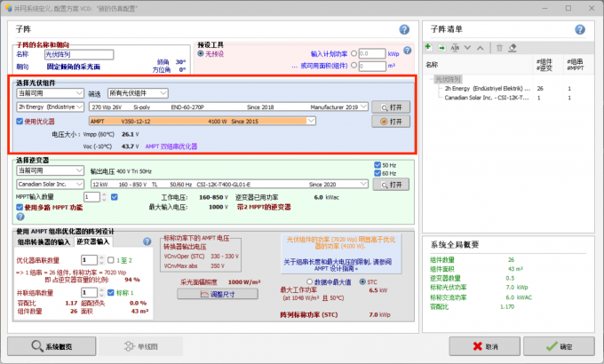The width and height of the screenshot is (604, 364).
Task: Toggle the 60 Hz checkbox
Action: [377, 173]
